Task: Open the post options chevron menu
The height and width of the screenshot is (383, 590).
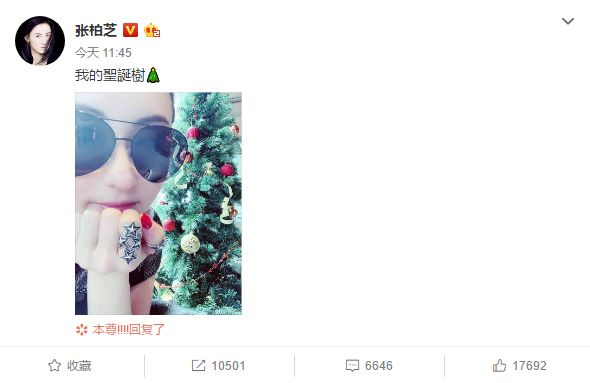Action: coord(567,21)
